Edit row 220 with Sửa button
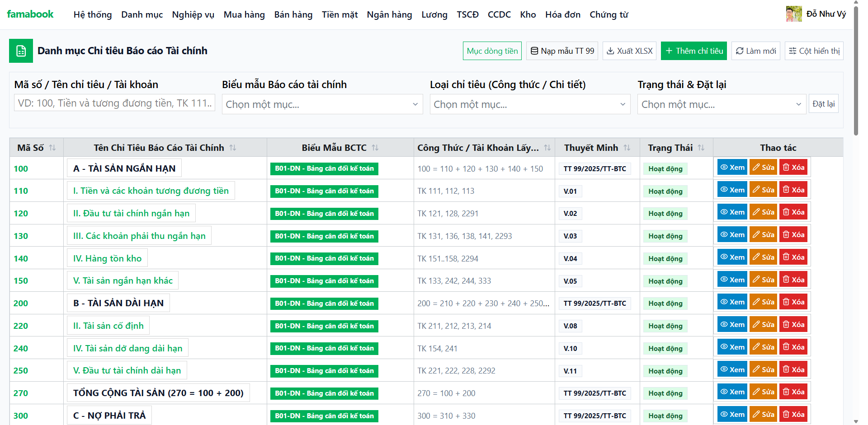The image size is (868, 425). (x=763, y=325)
